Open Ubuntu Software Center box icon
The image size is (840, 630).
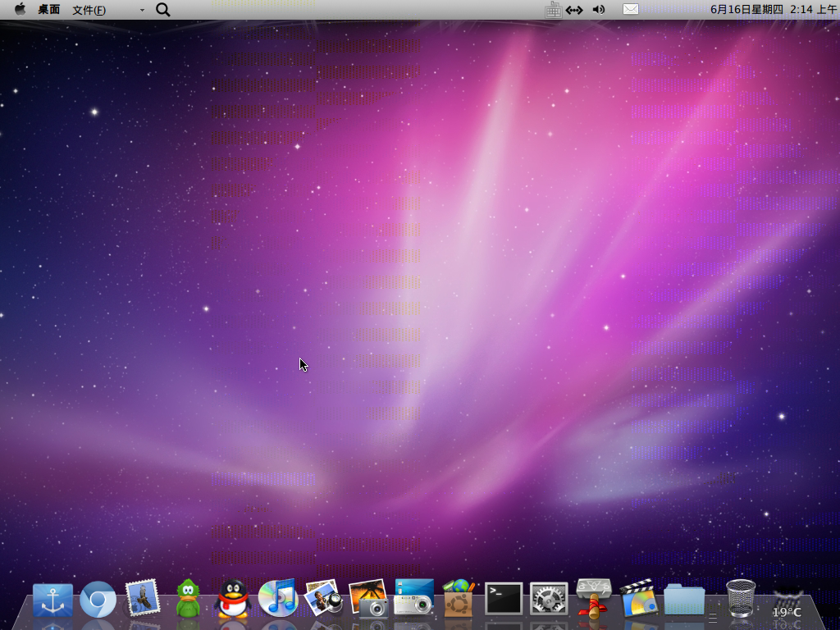point(459,598)
